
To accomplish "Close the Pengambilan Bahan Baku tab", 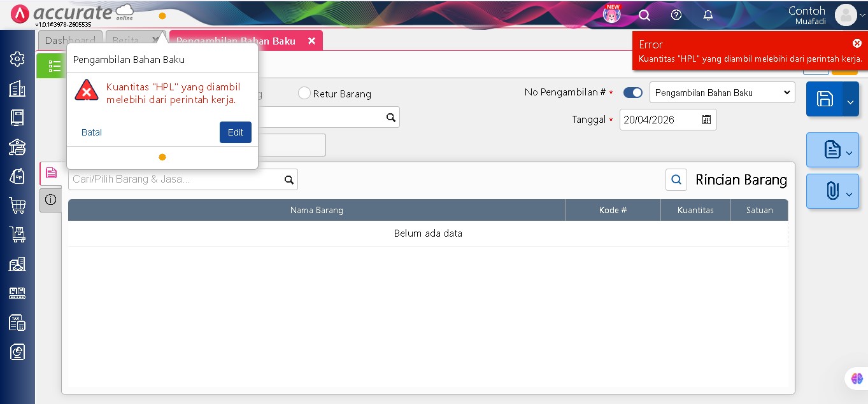I will click(311, 41).
